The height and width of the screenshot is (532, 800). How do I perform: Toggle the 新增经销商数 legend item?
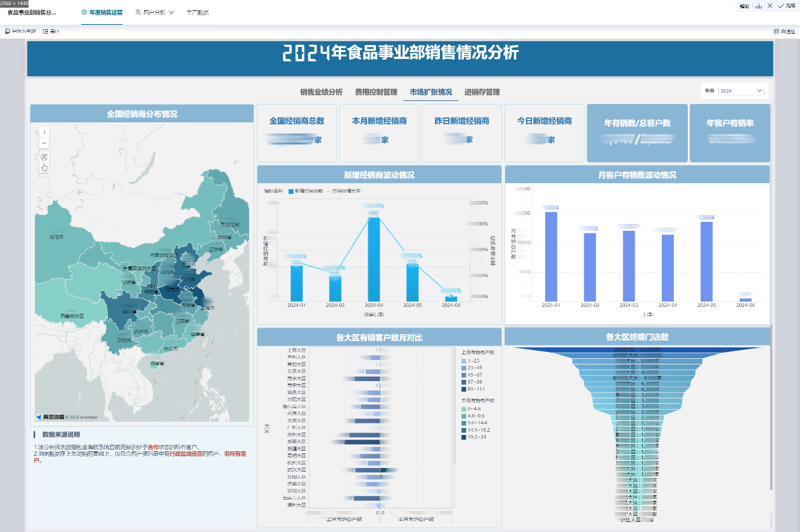point(305,191)
